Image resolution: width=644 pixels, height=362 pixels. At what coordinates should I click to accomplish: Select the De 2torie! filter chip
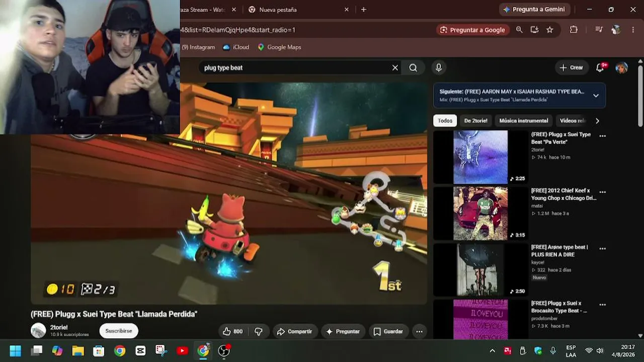475,121
